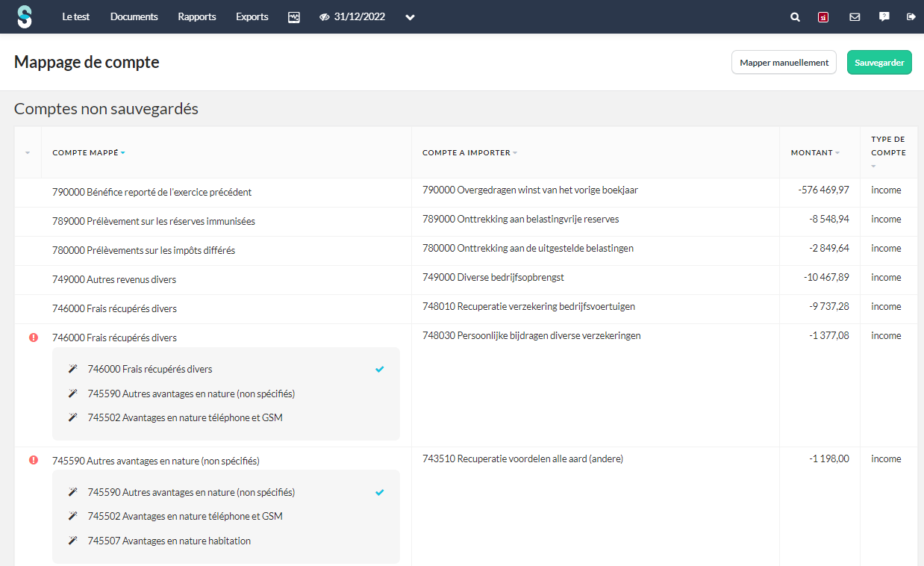
Task: Click the logout icon in the navbar
Action: pyautogui.click(x=911, y=16)
